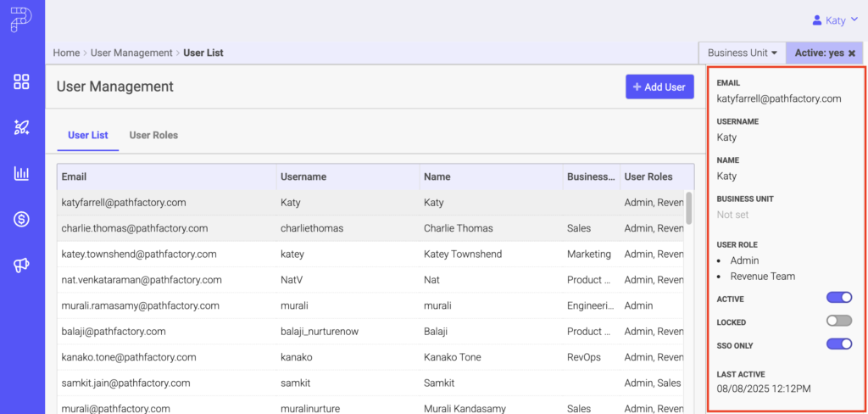Open the megaphone campaign sidebar icon
Viewport: 868px width, 414px height.
pos(21,266)
